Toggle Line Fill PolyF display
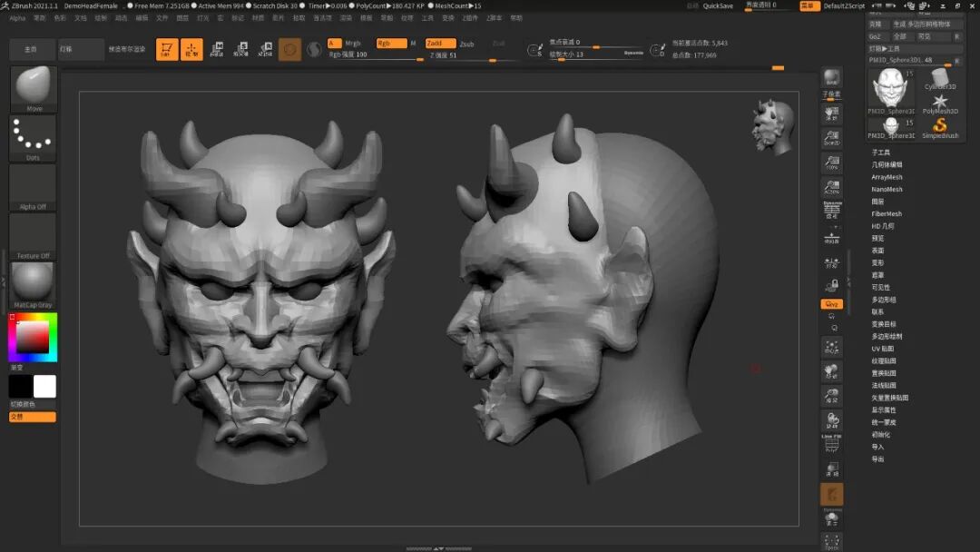980x552 pixels. pos(831,441)
